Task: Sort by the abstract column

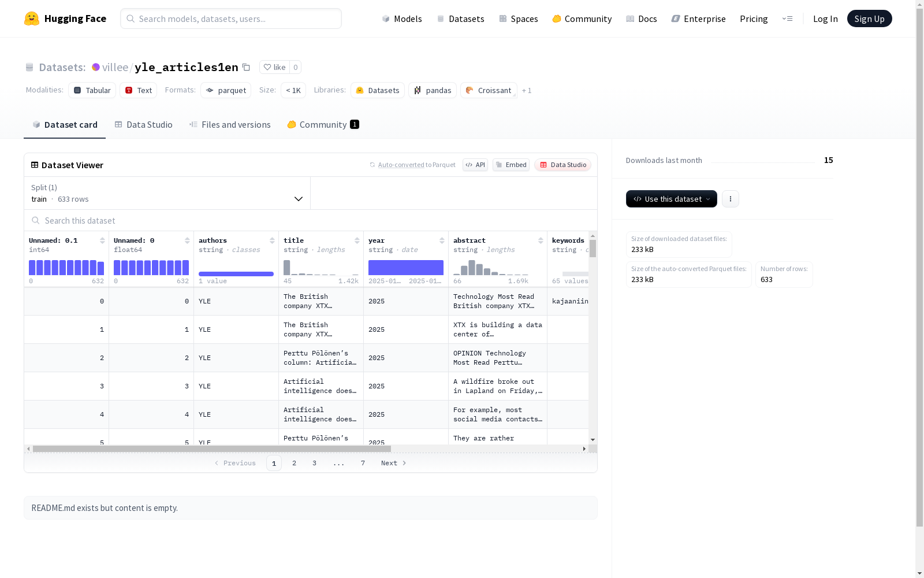Action: point(541,240)
